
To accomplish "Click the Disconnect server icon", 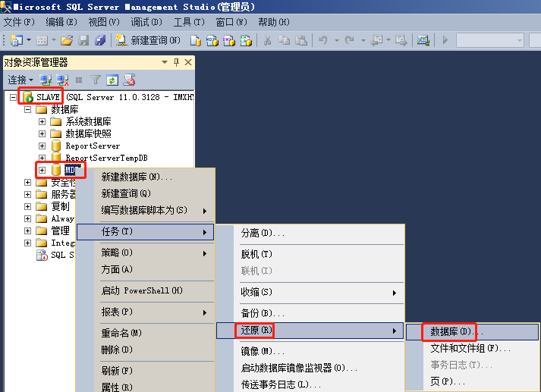I will point(62,80).
